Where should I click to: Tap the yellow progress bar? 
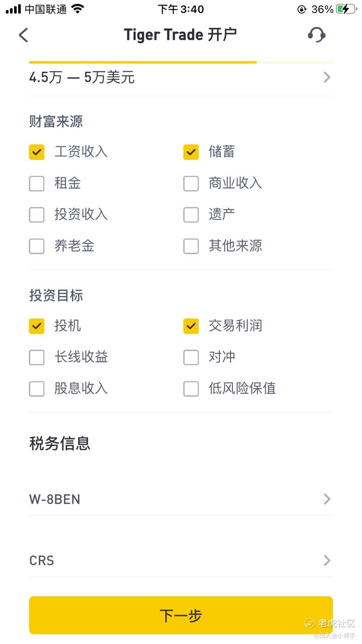[x=143, y=62]
